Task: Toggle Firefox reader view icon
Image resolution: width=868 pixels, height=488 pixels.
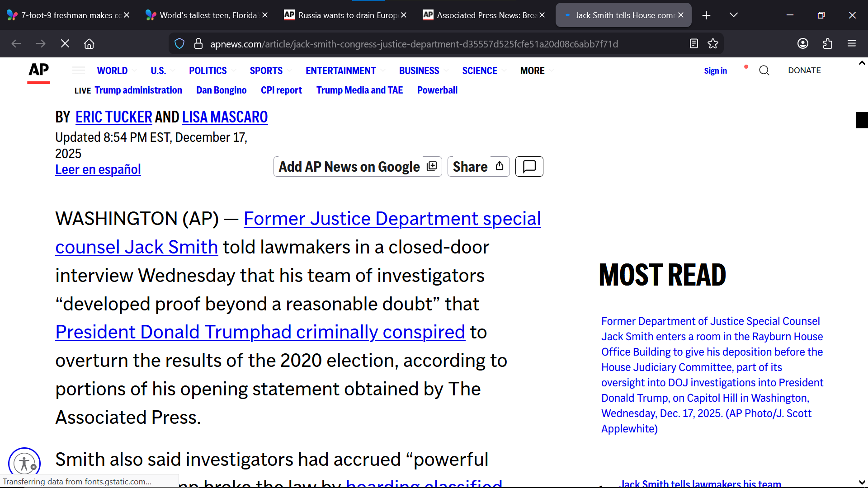Action: (693, 44)
